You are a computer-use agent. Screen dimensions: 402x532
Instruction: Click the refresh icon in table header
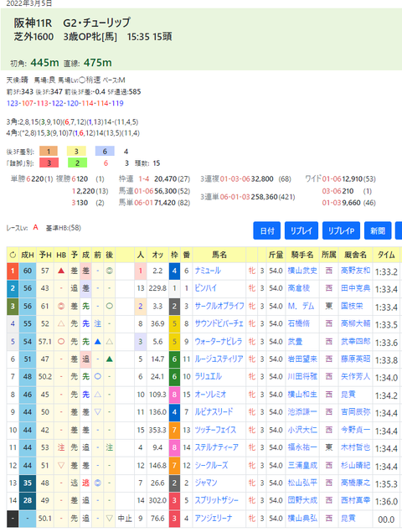(x=13, y=255)
